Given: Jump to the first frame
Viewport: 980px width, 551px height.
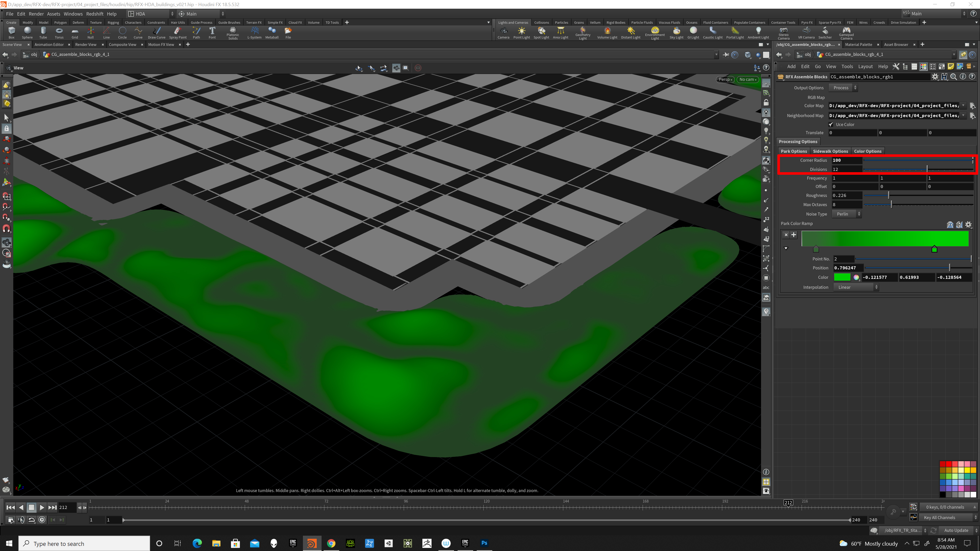Looking at the screenshot, I should tap(11, 507).
